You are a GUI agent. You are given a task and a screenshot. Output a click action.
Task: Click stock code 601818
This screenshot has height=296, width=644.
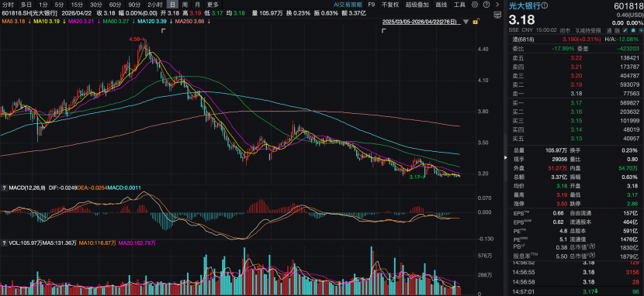pyautogui.click(x=628, y=6)
